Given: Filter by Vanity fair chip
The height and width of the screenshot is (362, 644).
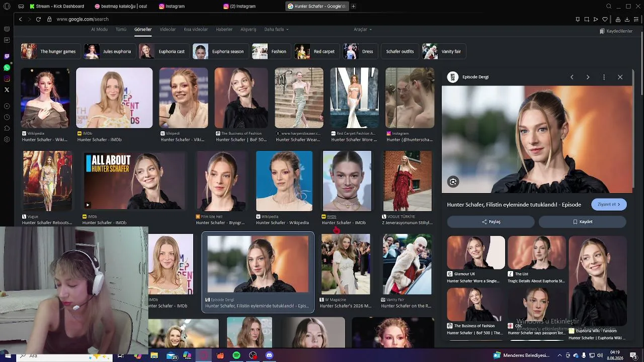Looking at the screenshot, I should [443, 51].
